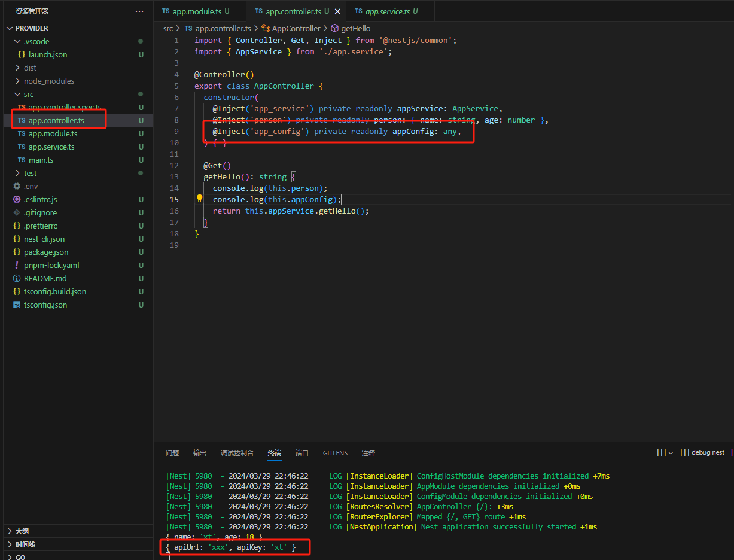This screenshot has height=560, width=734.
Task: Switch to the 输出 panel tab
Action: [x=199, y=453]
